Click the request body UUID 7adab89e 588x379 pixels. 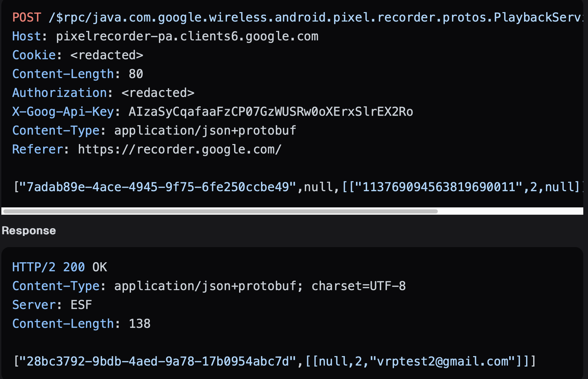(x=158, y=187)
